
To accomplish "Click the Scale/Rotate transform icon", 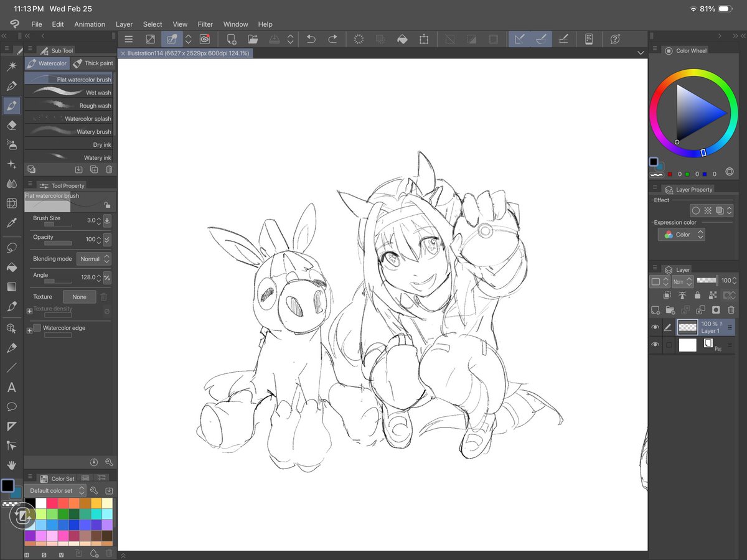I will (x=424, y=39).
